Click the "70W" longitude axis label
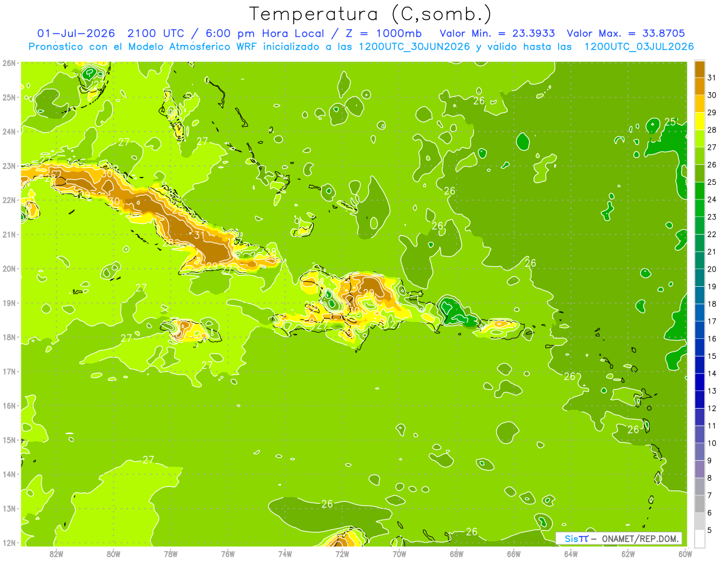 click(399, 554)
